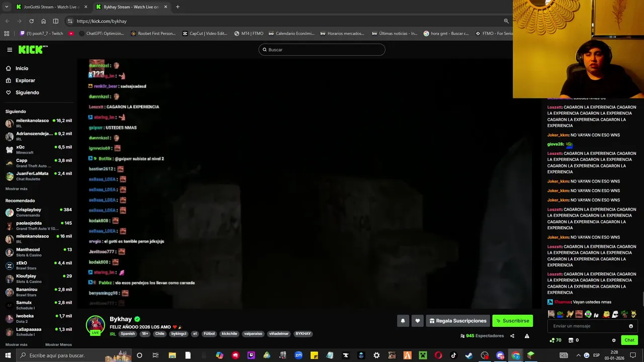Open pooh7_7 Twitch bookmark
The width and height of the screenshot is (644, 362).
coord(41,34)
